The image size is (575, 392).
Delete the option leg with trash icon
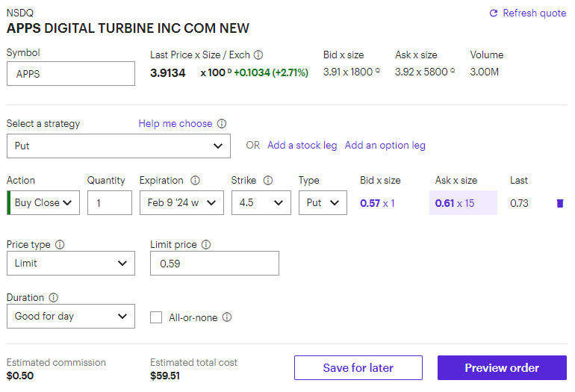click(560, 203)
